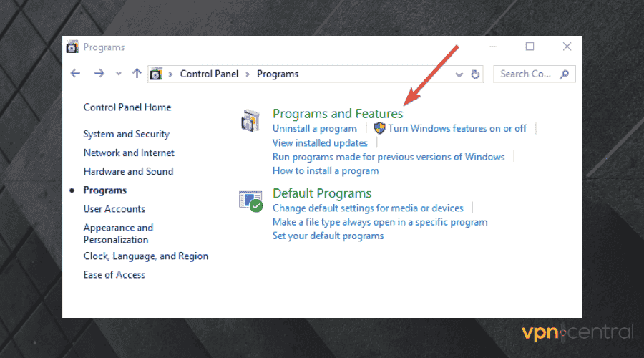Click the Control Panel icon in address bar
Screen dimensions: 644x358
click(156, 74)
